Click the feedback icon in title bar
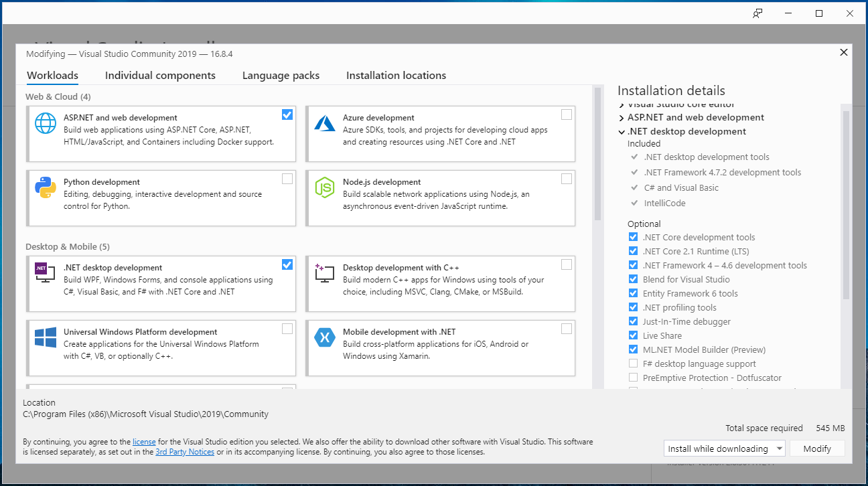Screen dimensions: 868x486 (x=757, y=13)
